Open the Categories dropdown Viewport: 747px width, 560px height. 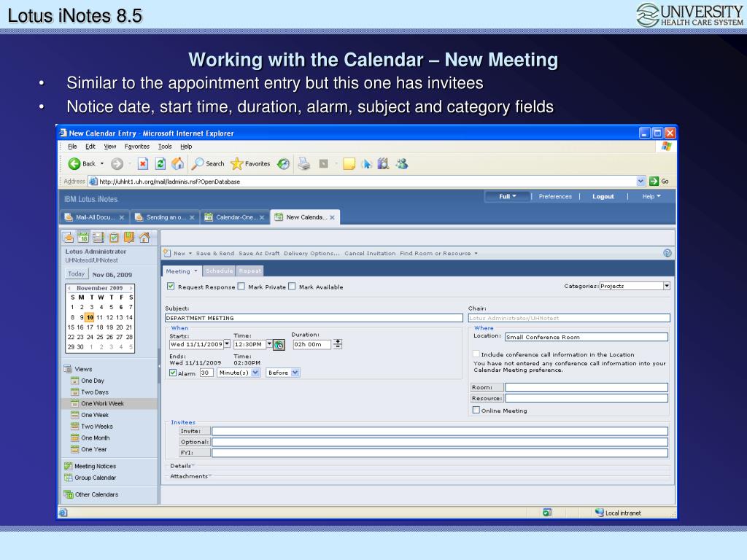tap(667, 286)
